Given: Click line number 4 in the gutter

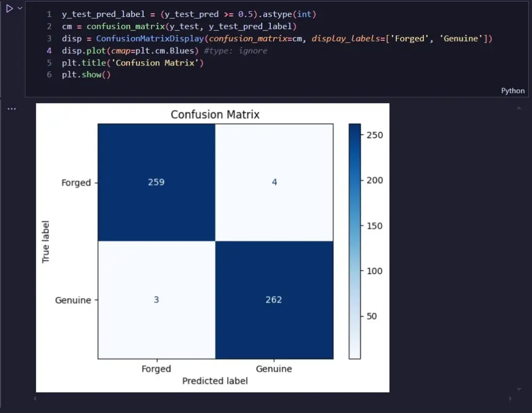Looking at the screenshot, I should coord(49,50).
